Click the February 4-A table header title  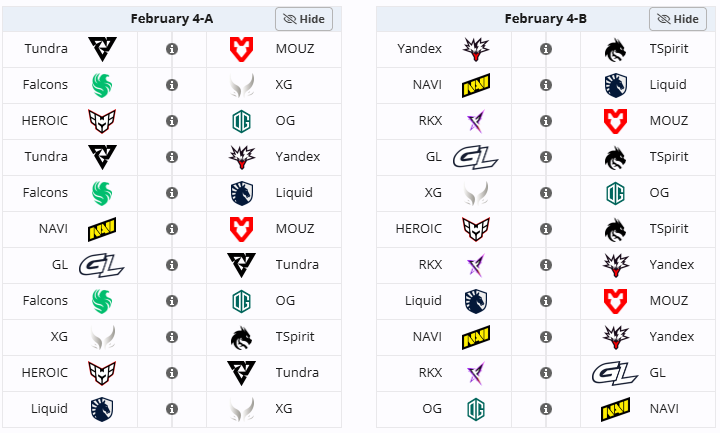pyautogui.click(x=172, y=19)
